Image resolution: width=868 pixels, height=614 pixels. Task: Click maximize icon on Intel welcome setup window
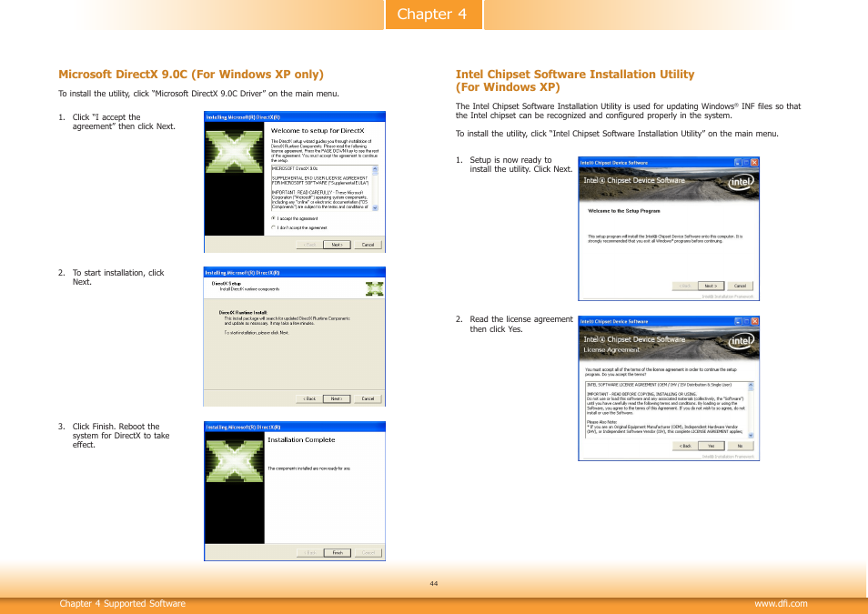(746, 162)
